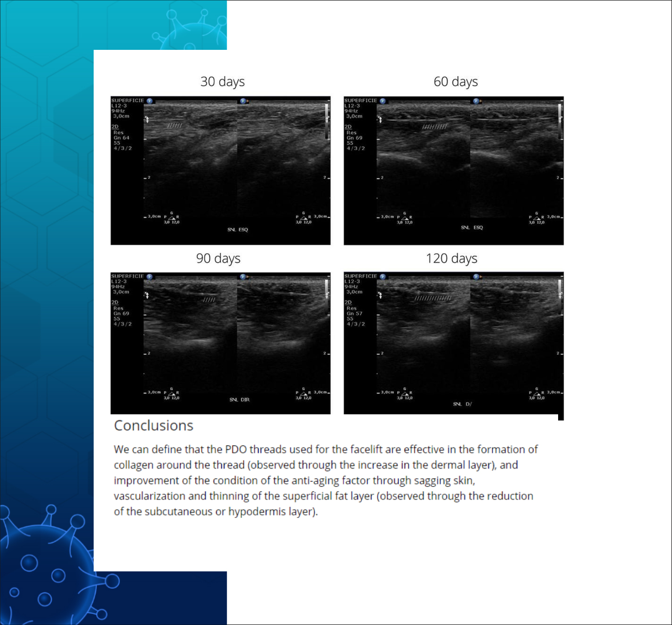Click the center P flag icon in 120 days scan

(476, 277)
